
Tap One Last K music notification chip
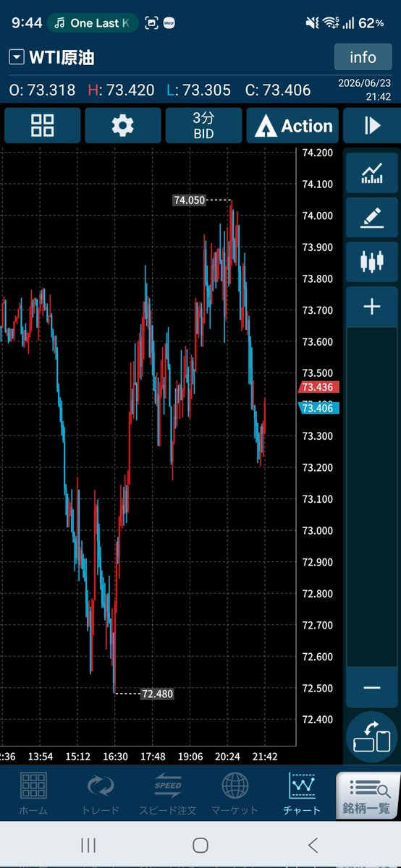93,23
